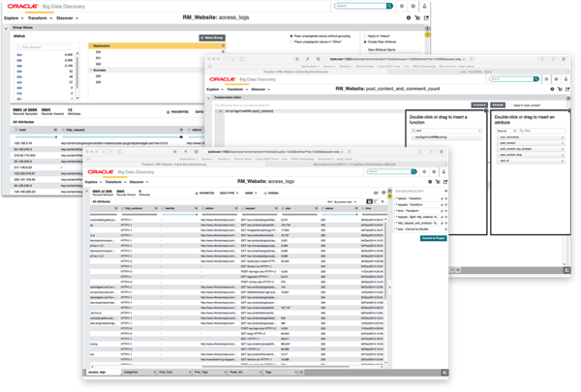
Task: Click the 'Commit to Project' button
Action: (x=433, y=238)
